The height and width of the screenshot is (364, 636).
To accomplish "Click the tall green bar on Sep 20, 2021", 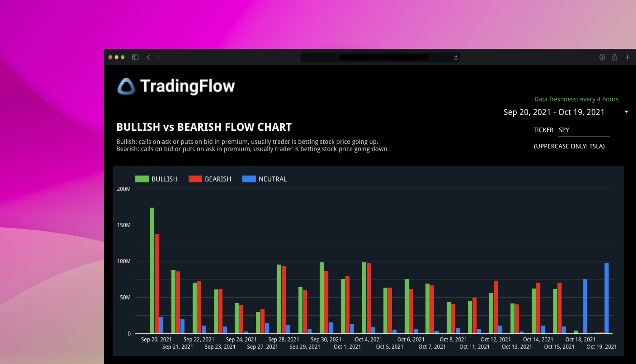I will (152, 270).
